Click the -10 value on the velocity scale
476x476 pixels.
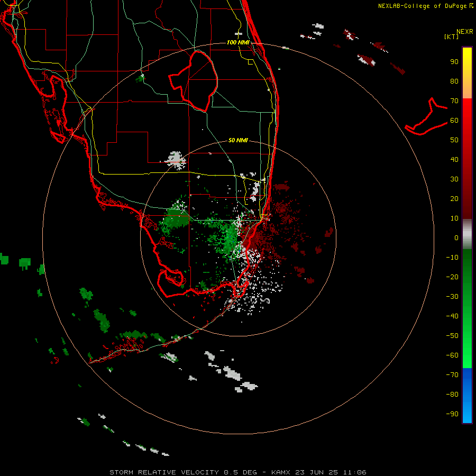point(452,258)
